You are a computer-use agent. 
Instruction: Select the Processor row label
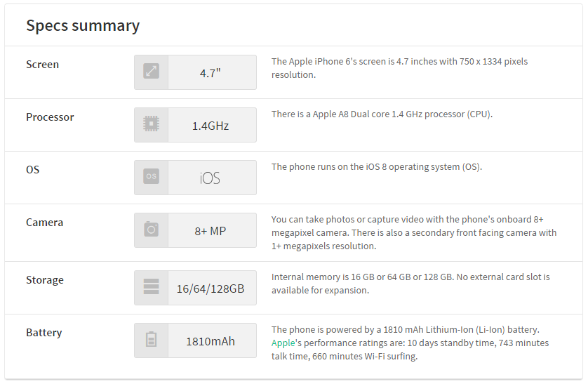click(x=50, y=117)
